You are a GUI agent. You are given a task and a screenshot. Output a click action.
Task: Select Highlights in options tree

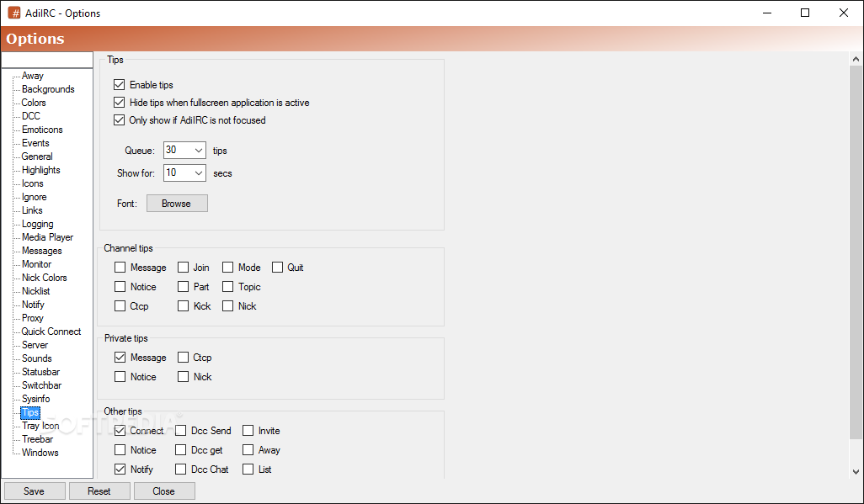(40, 170)
